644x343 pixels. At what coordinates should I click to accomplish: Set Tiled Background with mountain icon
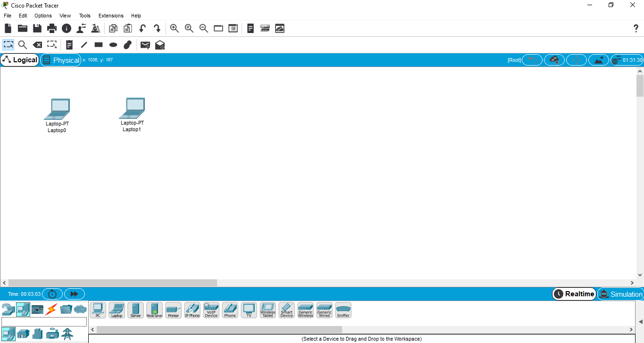[x=599, y=60]
